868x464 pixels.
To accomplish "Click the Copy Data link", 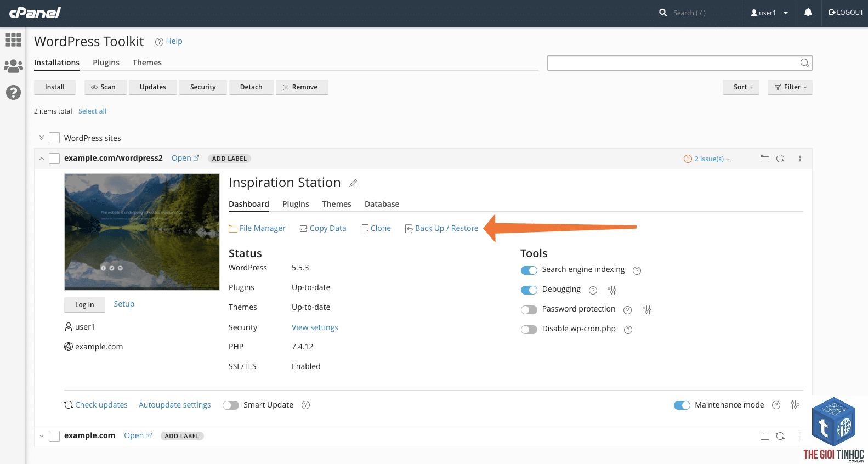I will pyautogui.click(x=323, y=228).
